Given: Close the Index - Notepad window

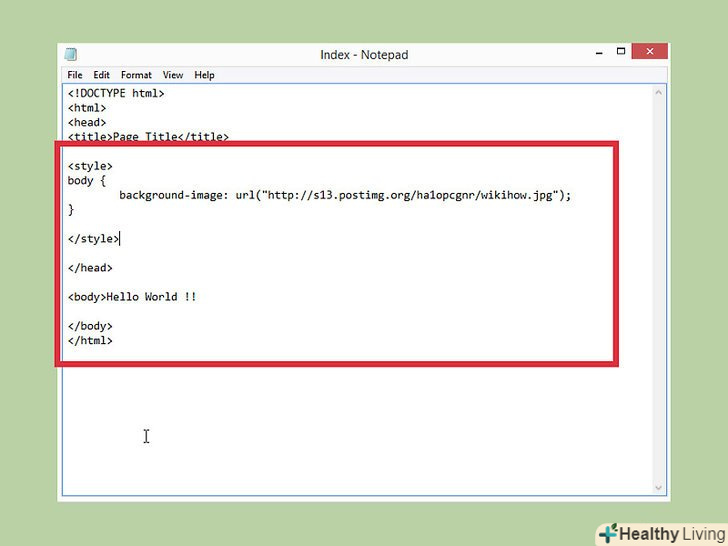Looking at the screenshot, I should pos(650,51).
